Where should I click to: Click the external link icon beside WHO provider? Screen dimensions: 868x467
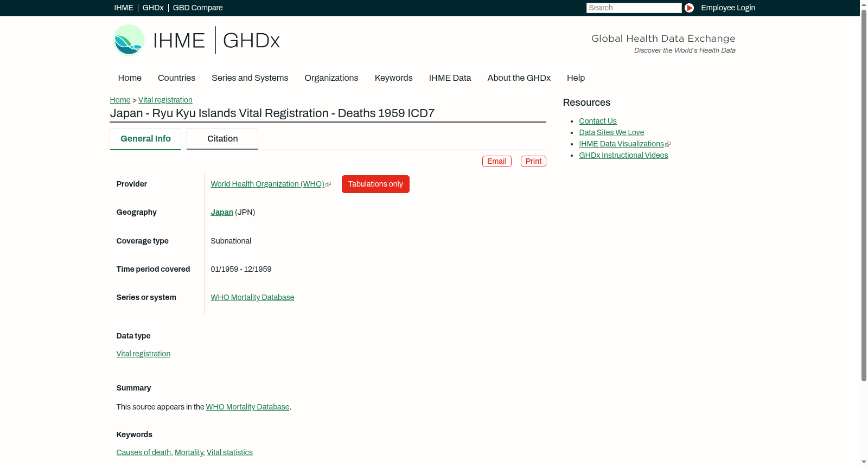click(328, 184)
